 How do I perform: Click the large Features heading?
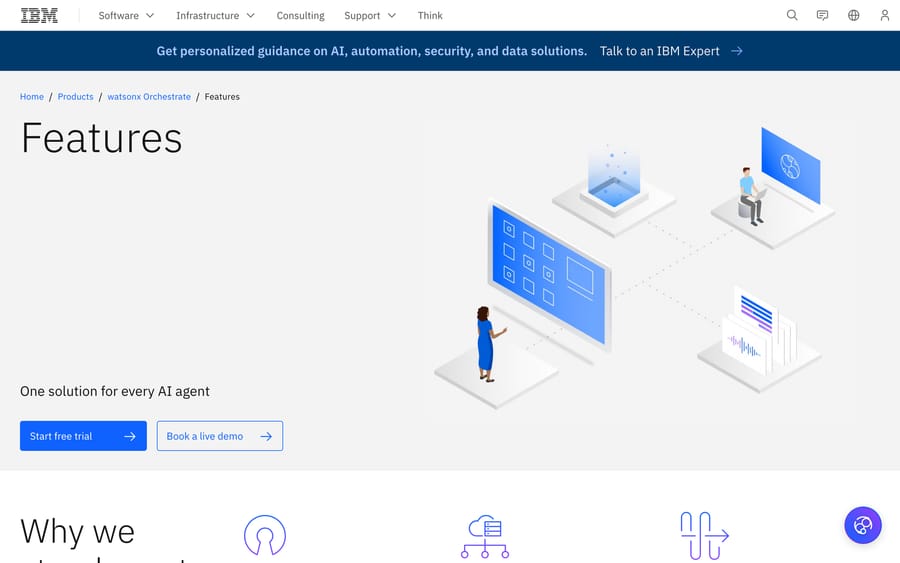pyautogui.click(x=102, y=138)
